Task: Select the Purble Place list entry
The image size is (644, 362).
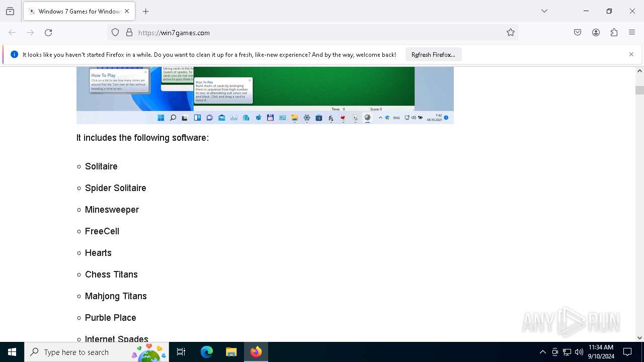Action: (111, 318)
